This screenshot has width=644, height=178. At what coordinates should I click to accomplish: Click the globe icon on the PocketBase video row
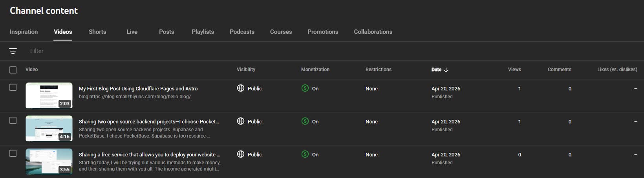pyautogui.click(x=241, y=121)
